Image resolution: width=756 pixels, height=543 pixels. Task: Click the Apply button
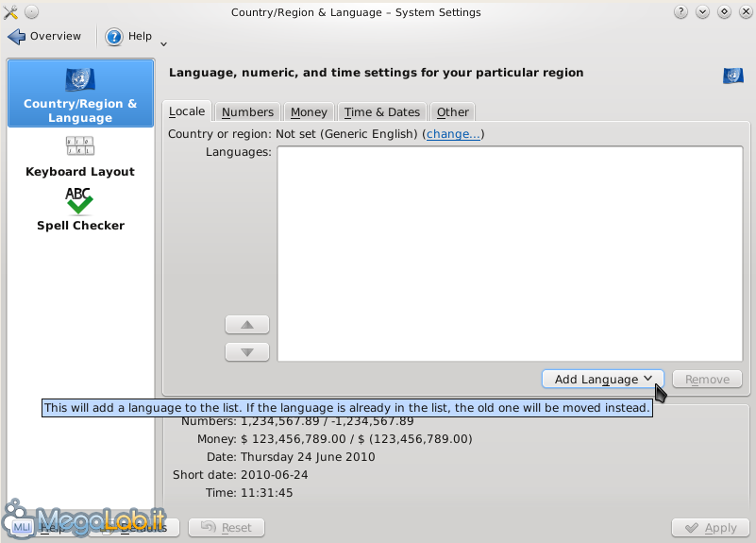pos(710,528)
